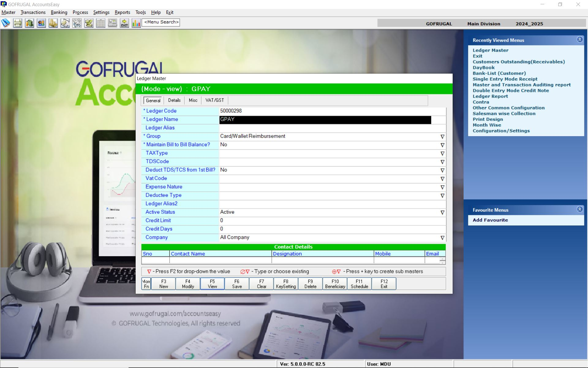Viewport: 588px width, 368px height.
Task: Click the Menu Search input box
Action: [x=161, y=22]
